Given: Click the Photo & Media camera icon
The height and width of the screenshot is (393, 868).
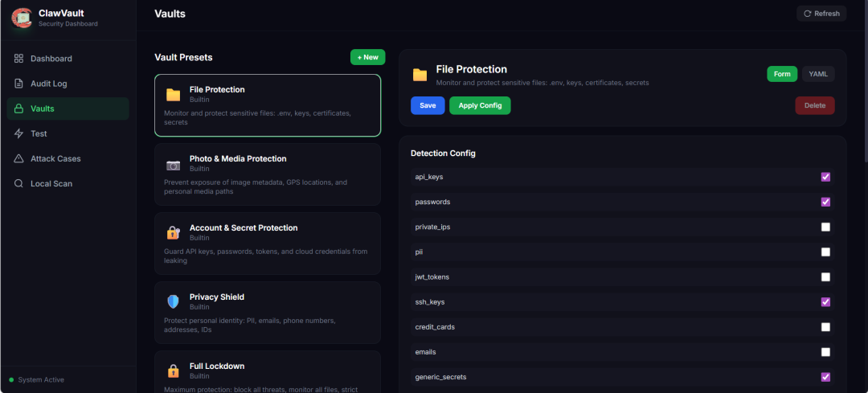Looking at the screenshot, I should coord(173,165).
